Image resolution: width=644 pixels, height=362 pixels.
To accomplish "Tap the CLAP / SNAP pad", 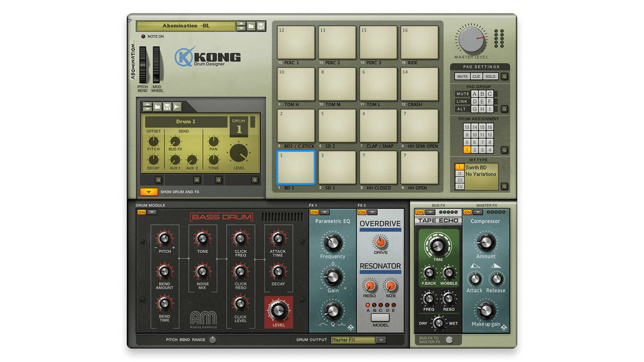I will 378,126.
